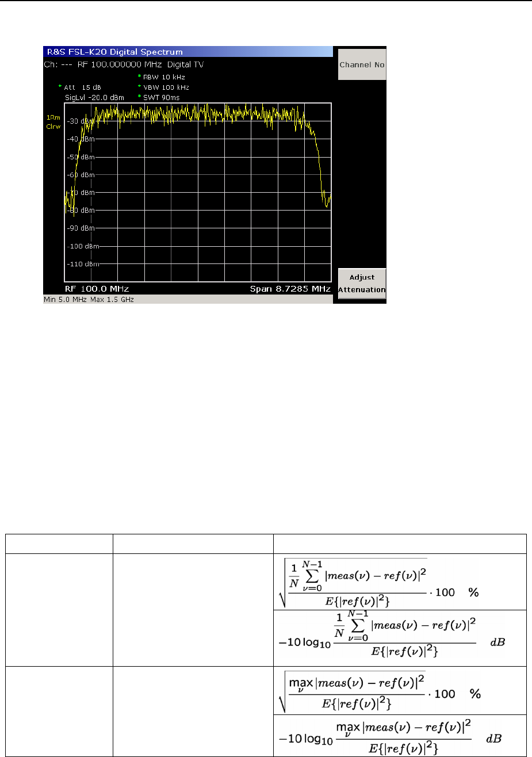The width and height of the screenshot is (532, 757).
Task: Click the Adjust Attenuation softkey
Action: click(x=362, y=284)
